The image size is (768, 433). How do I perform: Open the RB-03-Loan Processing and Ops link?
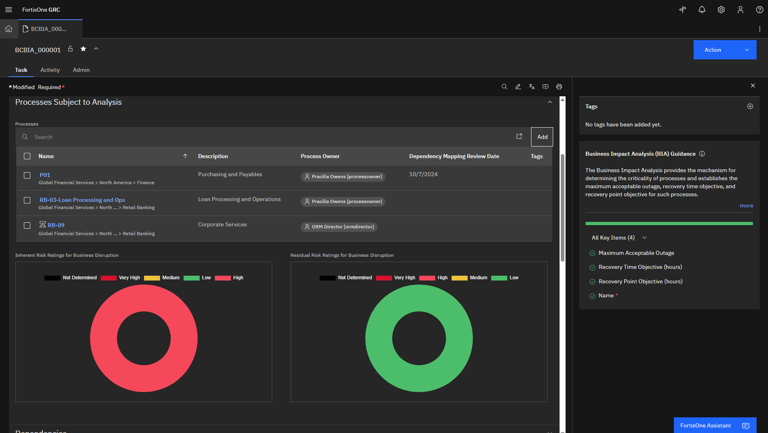coord(82,200)
